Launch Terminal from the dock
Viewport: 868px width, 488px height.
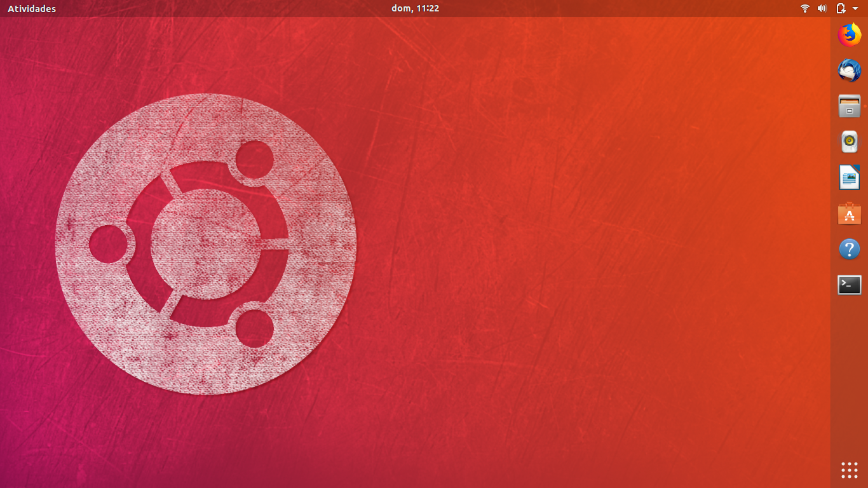(850, 285)
